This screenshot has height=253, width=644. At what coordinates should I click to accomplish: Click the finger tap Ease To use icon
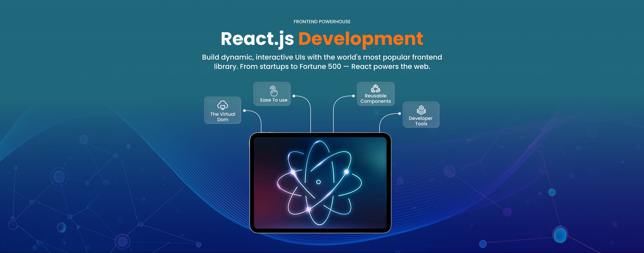[x=273, y=91]
